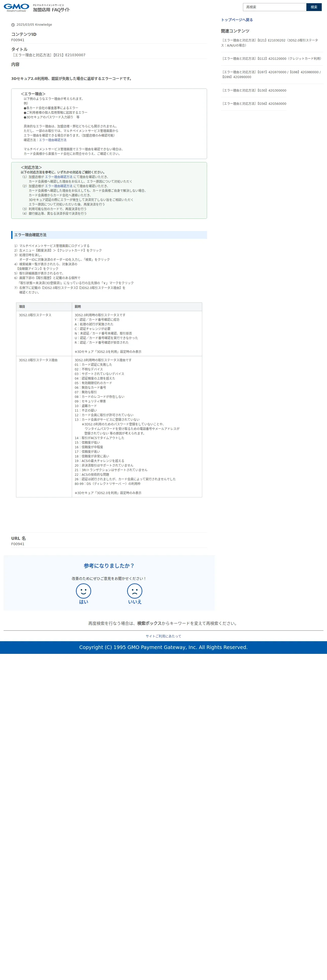The height and width of the screenshot is (980, 327).
Task: Click the 関連コンテンツ heading
Action: tap(235, 31)
